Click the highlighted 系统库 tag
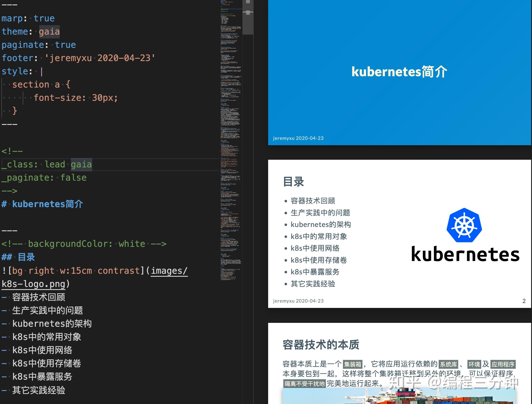This screenshot has height=404, width=532. tap(448, 364)
